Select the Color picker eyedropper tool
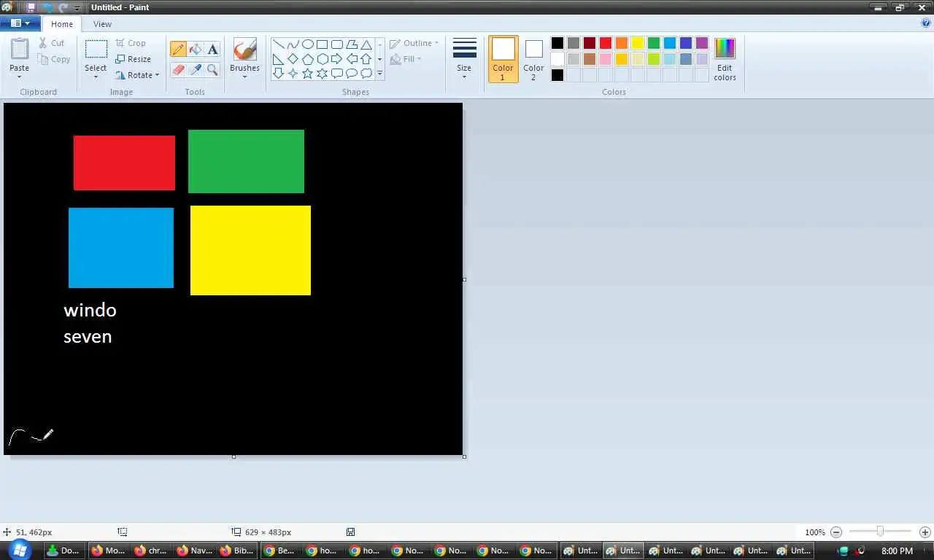The height and width of the screenshot is (560, 934). pyautogui.click(x=195, y=70)
